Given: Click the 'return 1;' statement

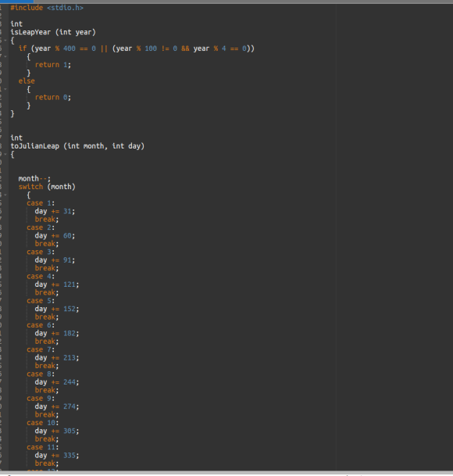Looking at the screenshot, I should (x=53, y=65).
